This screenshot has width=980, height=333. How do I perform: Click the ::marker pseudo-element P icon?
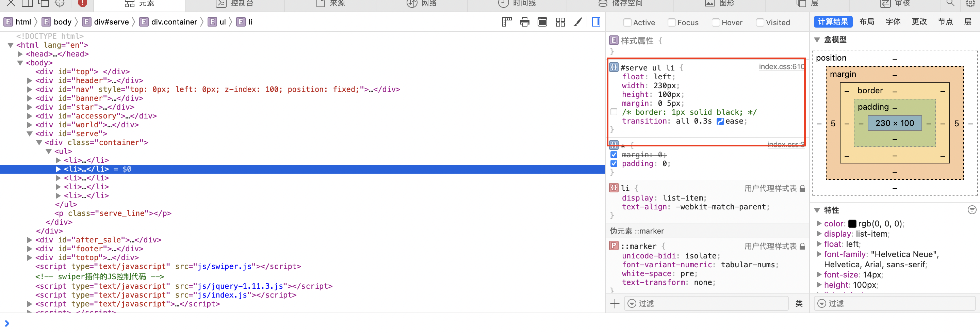pyautogui.click(x=614, y=246)
